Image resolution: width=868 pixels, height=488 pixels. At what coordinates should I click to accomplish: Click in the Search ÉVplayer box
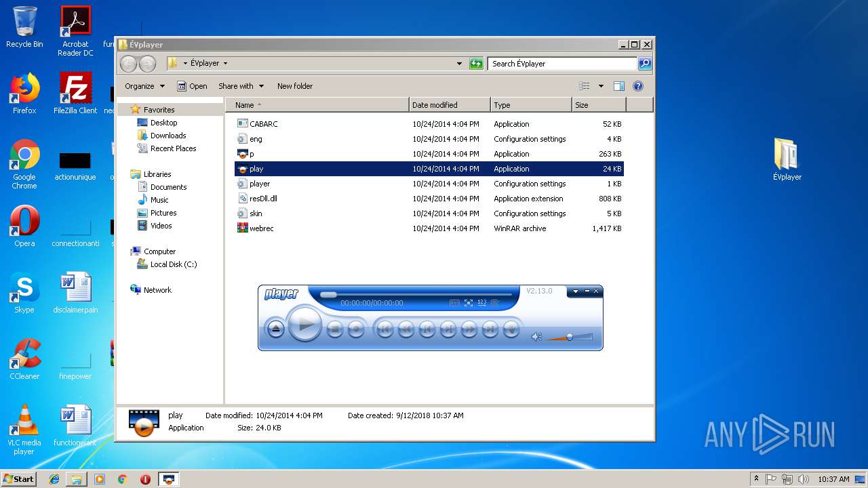click(562, 64)
